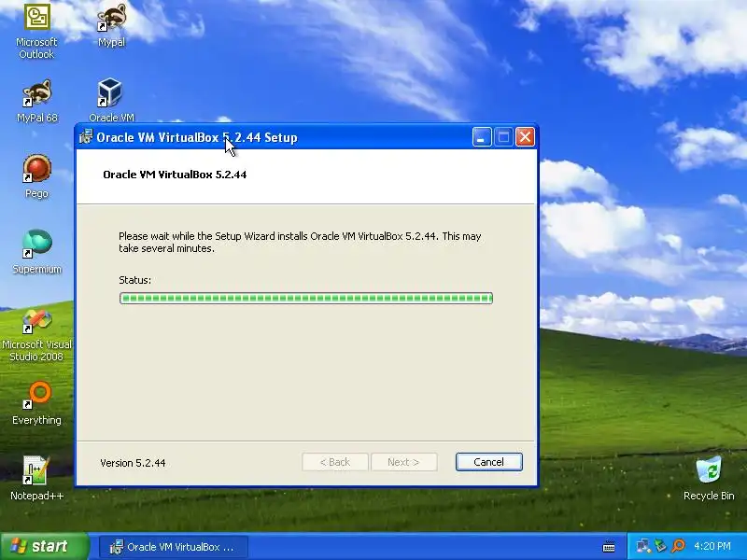
Task: Select the Supermium desktop shortcut
Action: pos(36,252)
